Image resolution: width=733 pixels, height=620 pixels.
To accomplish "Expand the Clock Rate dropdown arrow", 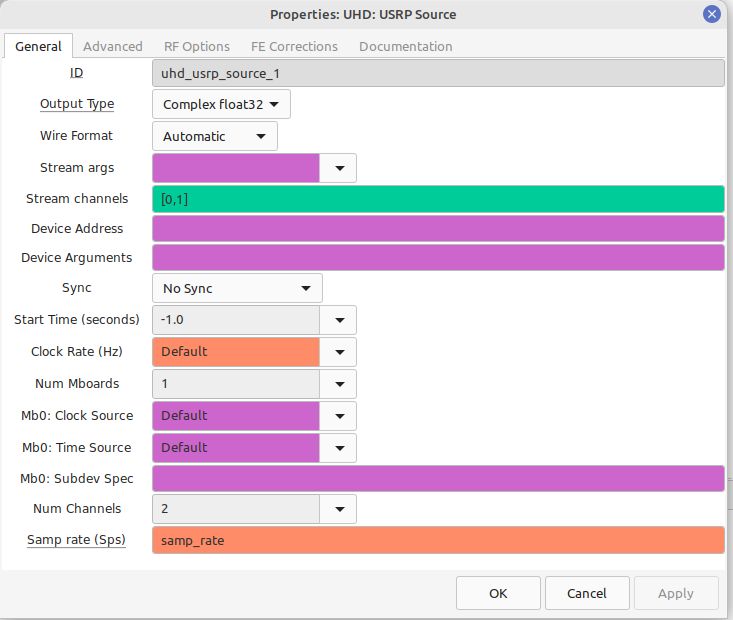I will point(340,352).
